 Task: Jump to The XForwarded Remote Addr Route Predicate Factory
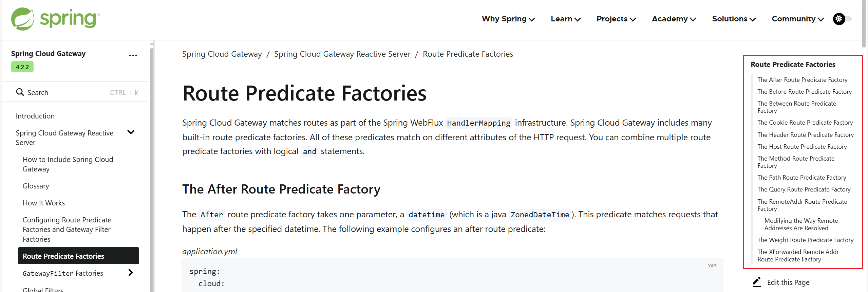pos(798,256)
